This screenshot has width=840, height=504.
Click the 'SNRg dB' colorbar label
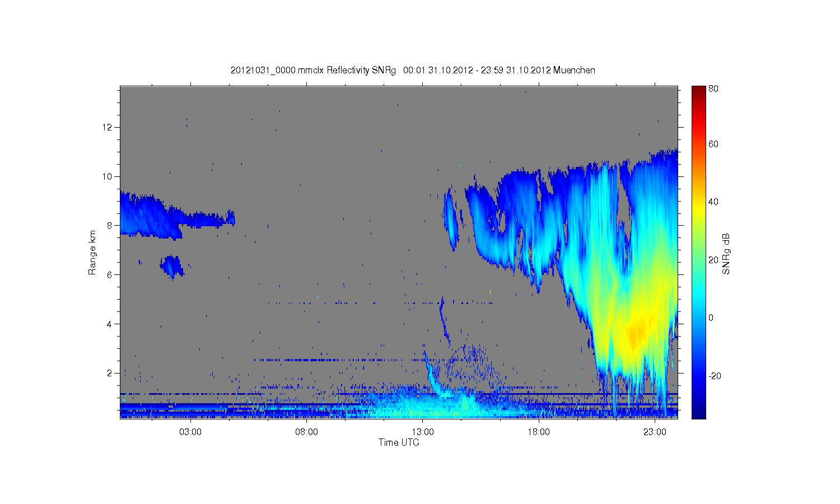pos(726,254)
